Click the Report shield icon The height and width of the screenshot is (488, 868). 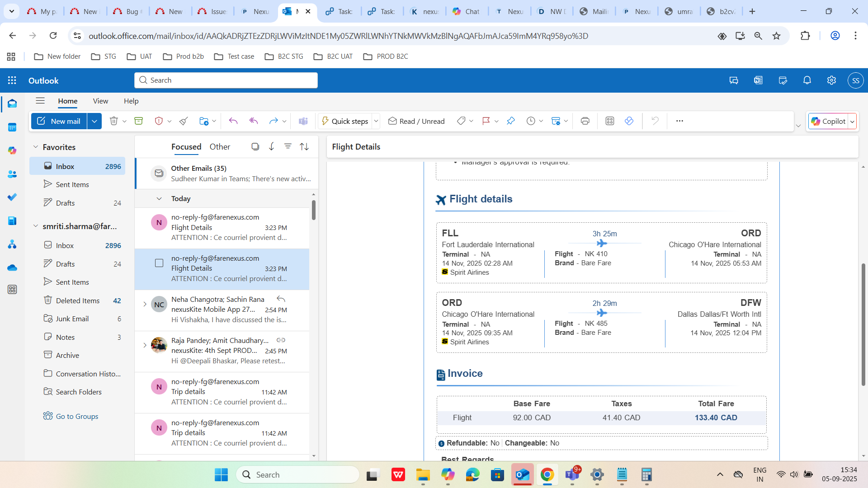[x=159, y=121]
